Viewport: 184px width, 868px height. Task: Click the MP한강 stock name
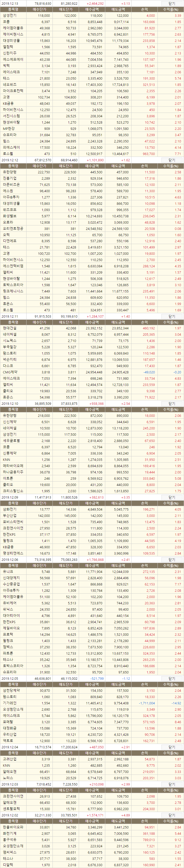pos(9,128)
